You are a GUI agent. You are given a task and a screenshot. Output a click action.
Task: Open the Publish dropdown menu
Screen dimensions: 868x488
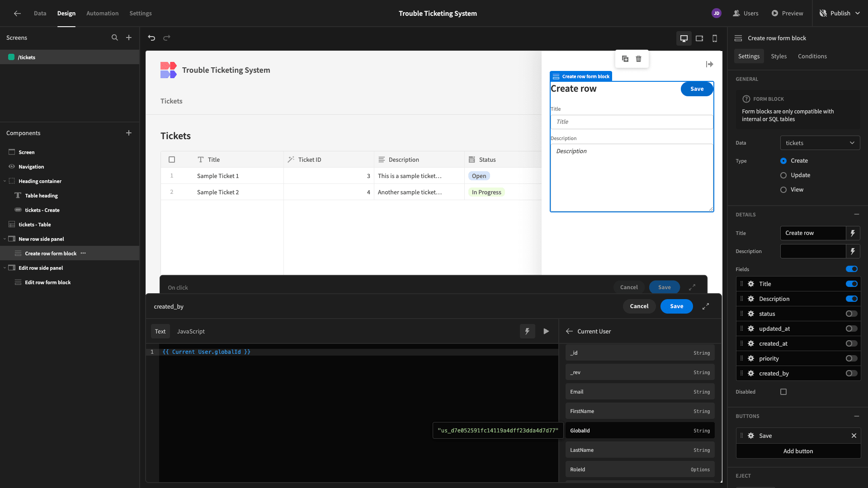pos(840,14)
